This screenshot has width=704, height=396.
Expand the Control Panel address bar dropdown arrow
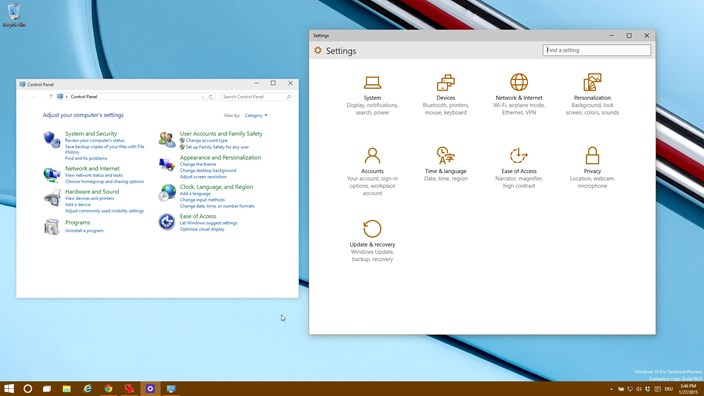[203, 97]
